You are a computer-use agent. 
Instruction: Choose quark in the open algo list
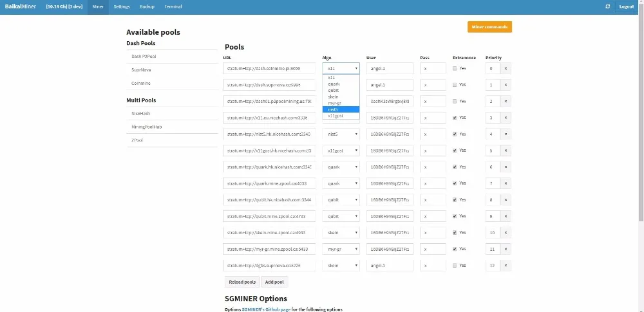[341, 84]
